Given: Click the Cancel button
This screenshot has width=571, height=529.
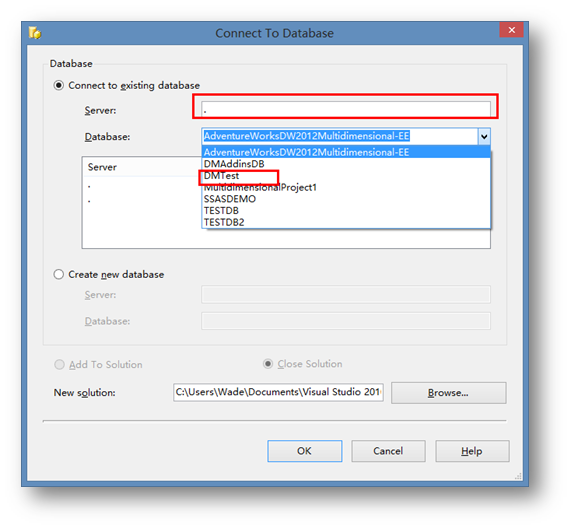Looking at the screenshot, I should tap(388, 451).
